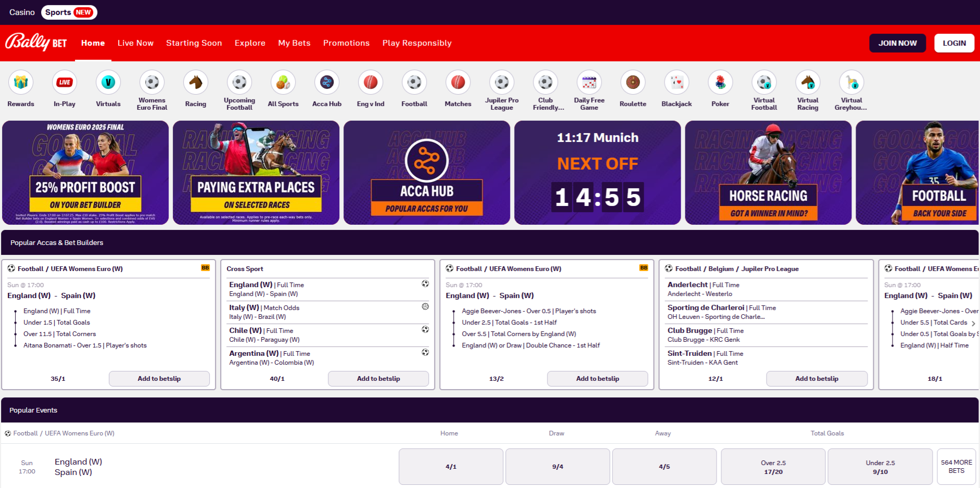Open the Virtuals icon
980x488 pixels.
click(x=108, y=82)
